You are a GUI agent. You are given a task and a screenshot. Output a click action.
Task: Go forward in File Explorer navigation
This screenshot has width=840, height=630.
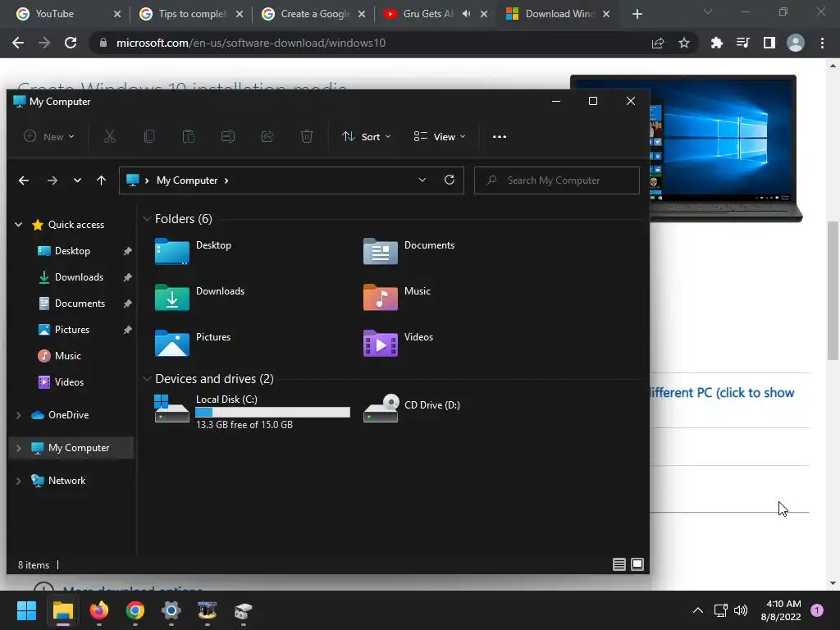pyautogui.click(x=52, y=180)
